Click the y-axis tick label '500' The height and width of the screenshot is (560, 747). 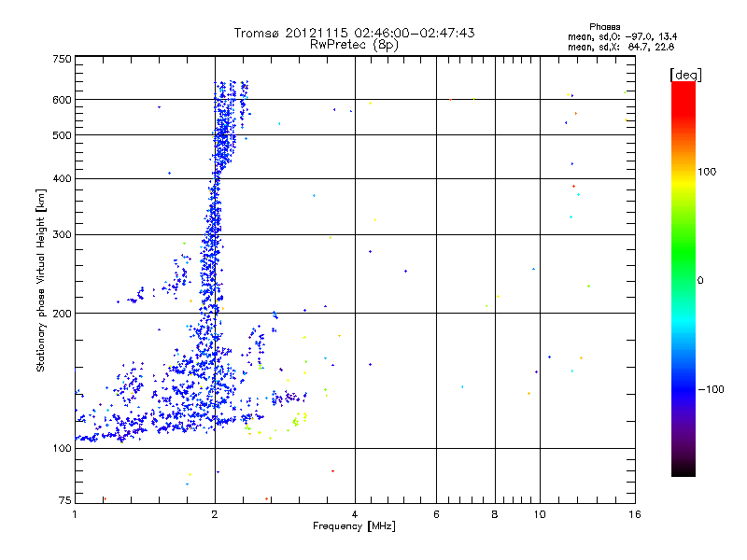62,135
